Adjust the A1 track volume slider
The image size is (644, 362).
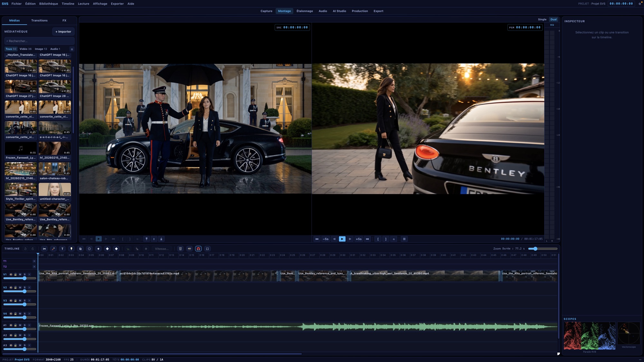pos(20,329)
